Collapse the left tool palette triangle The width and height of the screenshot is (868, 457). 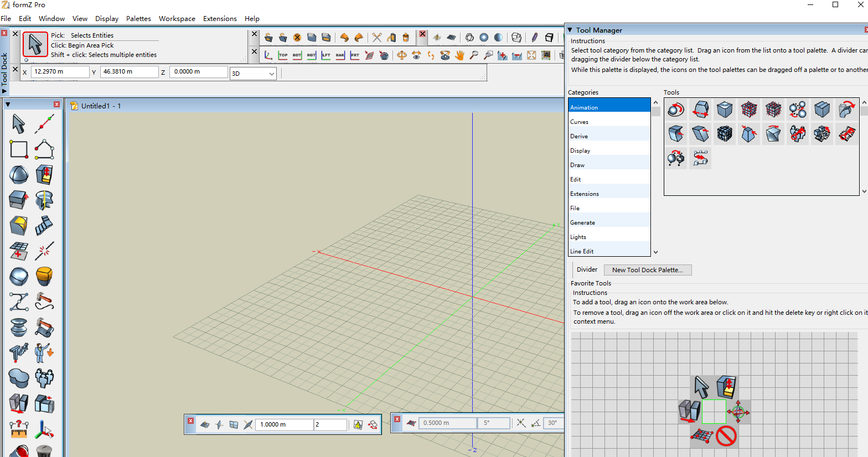(8, 104)
